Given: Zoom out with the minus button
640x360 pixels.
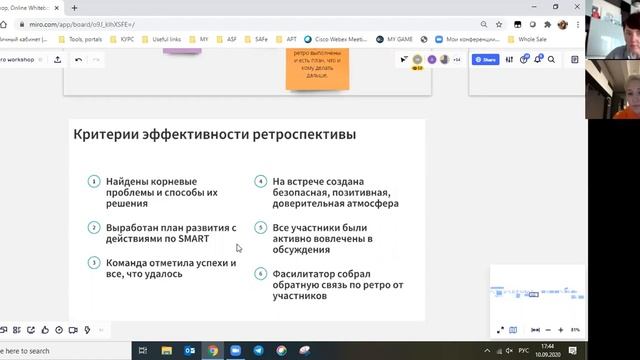Looking at the screenshot, I should [548, 330].
